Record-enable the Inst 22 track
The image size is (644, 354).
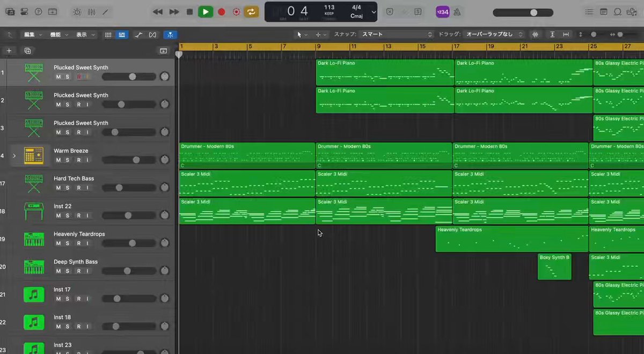click(78, 216)
